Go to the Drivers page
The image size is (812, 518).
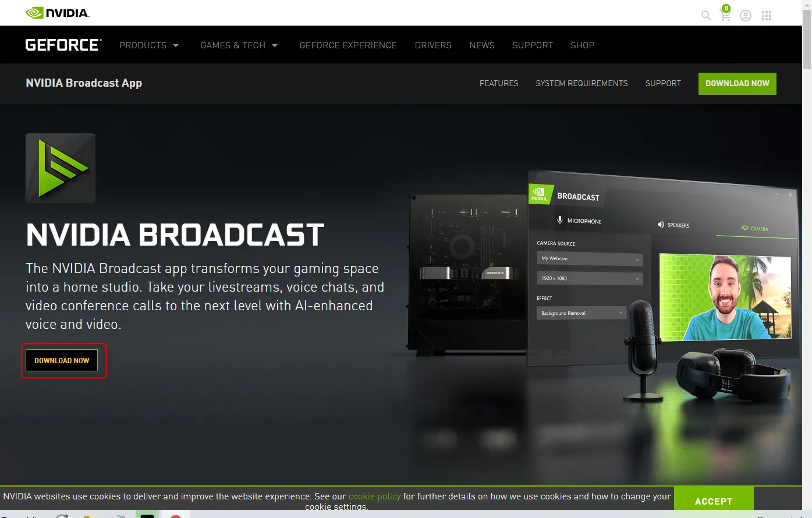[433, 45]
